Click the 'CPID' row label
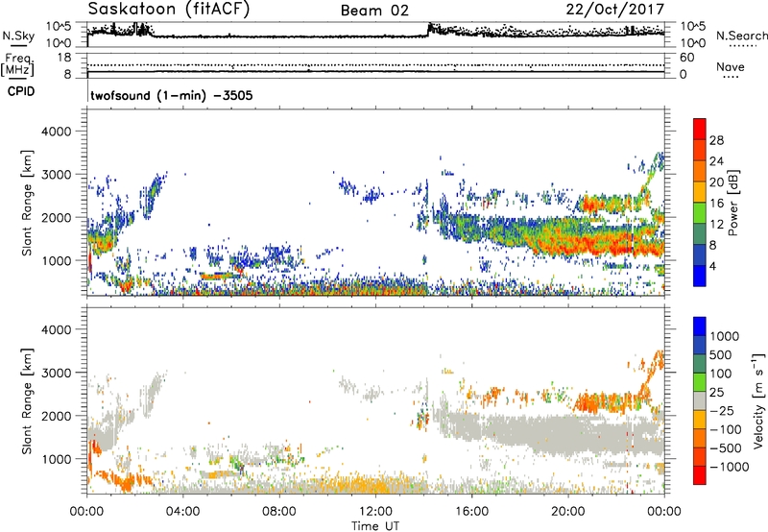The image size is (768, 532). [21, 91]
